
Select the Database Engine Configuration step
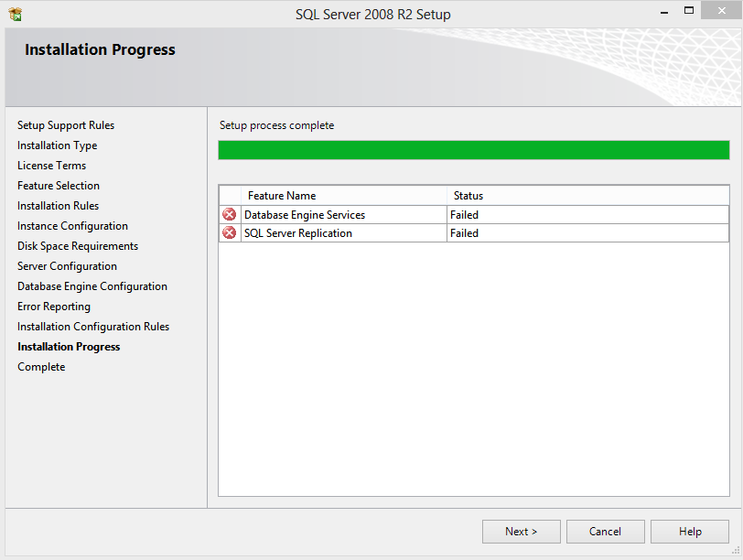pyautogui.click(x=92, y=286)
